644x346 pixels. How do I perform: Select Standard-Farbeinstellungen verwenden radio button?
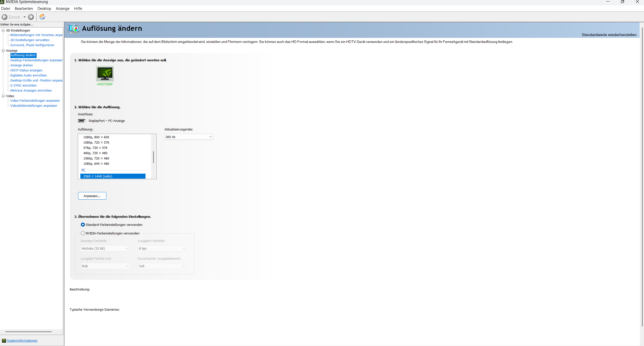coord(83,225)
